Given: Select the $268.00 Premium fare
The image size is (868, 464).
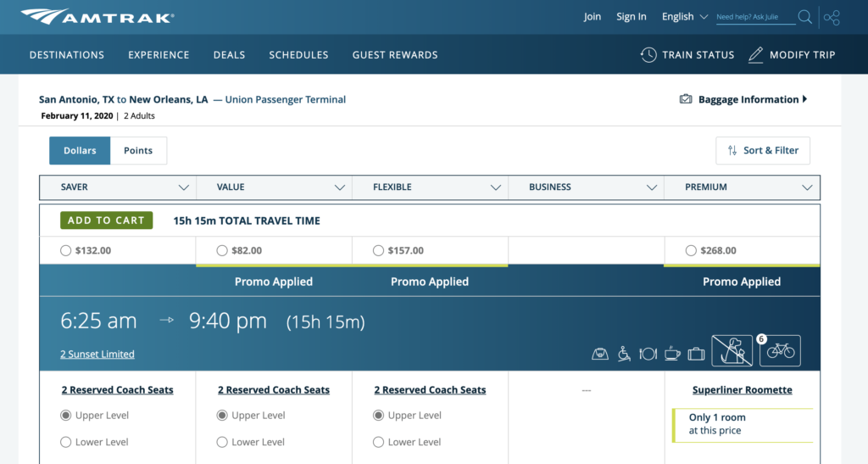Looking at the screenshot, I should point(691,251).
